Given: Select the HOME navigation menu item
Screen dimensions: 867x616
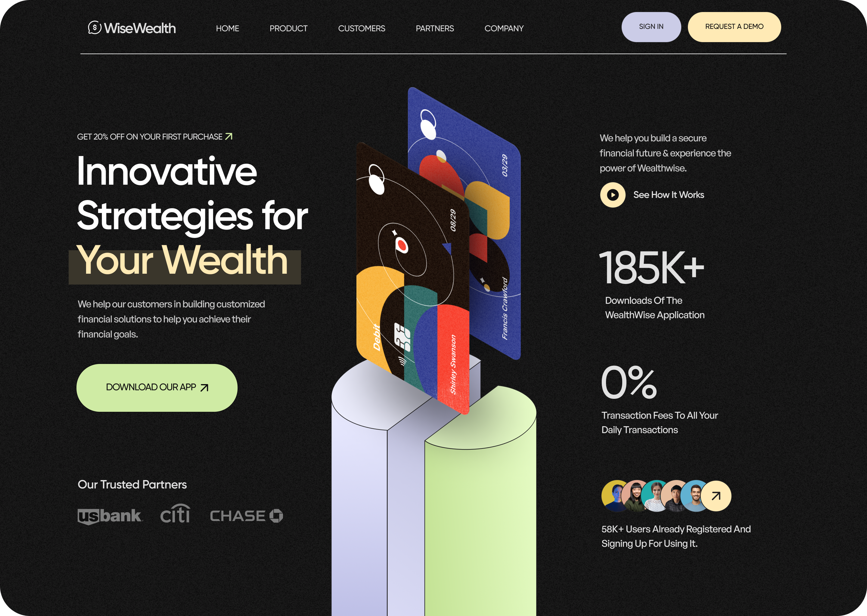Looking at the screenshot, I should click(x=227, y=28).
